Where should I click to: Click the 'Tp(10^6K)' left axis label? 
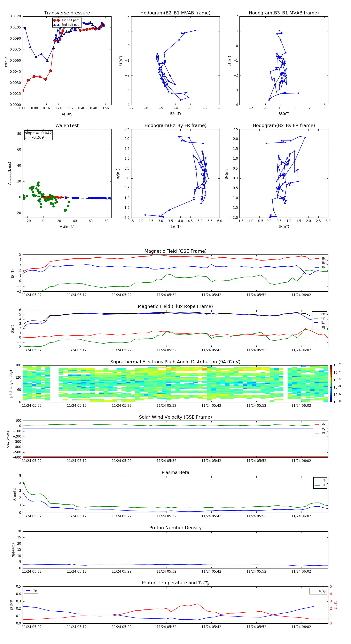(11, 605)
